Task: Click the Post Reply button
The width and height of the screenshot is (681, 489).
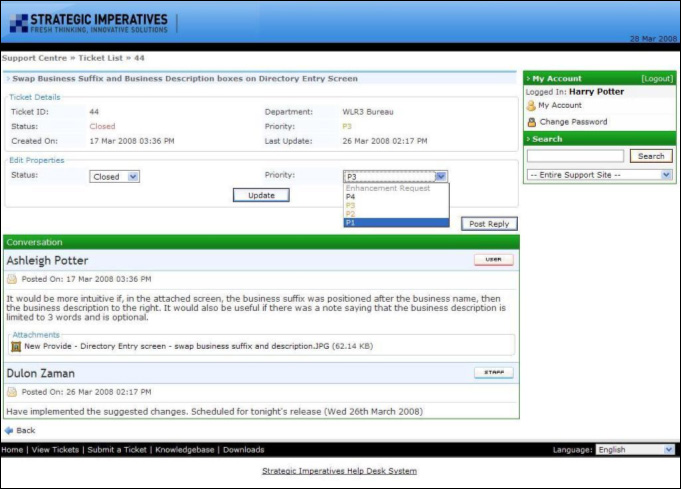Action: [x=489, y=224]
